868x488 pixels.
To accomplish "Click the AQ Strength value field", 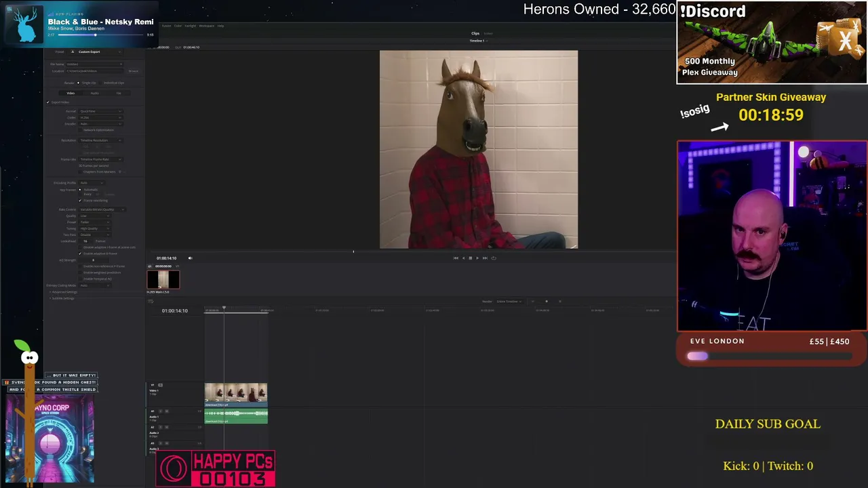I will [x=94, y=260].
